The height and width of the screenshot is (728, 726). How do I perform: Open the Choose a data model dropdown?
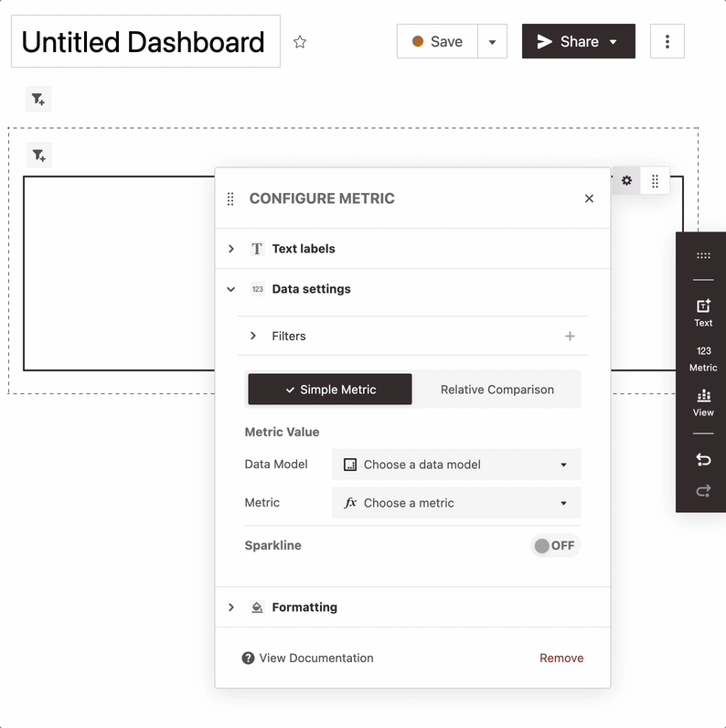click(x=456, y=465)
